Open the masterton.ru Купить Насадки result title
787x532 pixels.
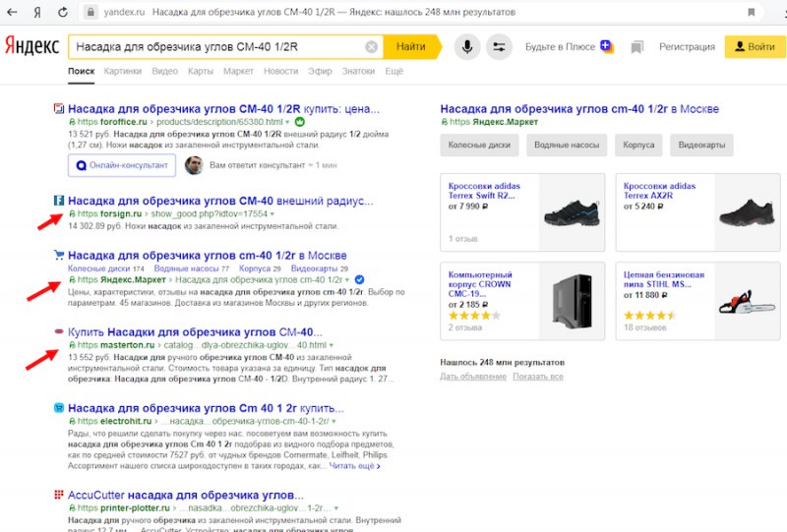(x=195, y=331)
